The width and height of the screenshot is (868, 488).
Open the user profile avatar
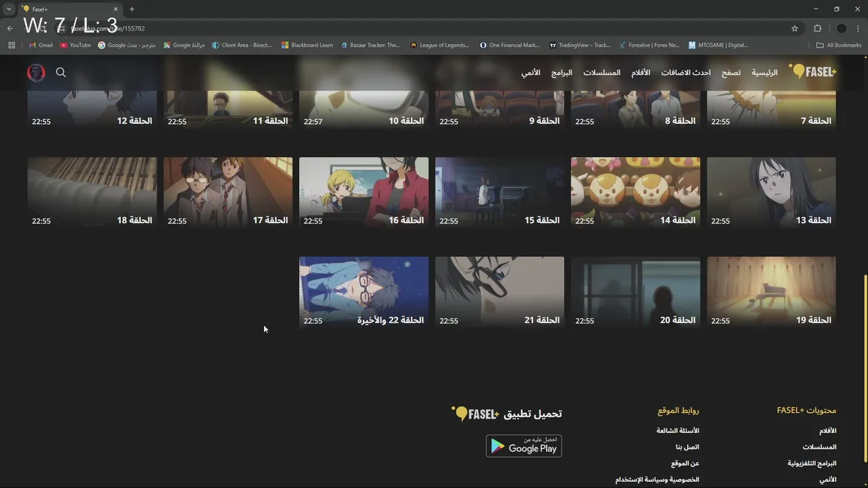pyautogui.click(x=36, y=73)
